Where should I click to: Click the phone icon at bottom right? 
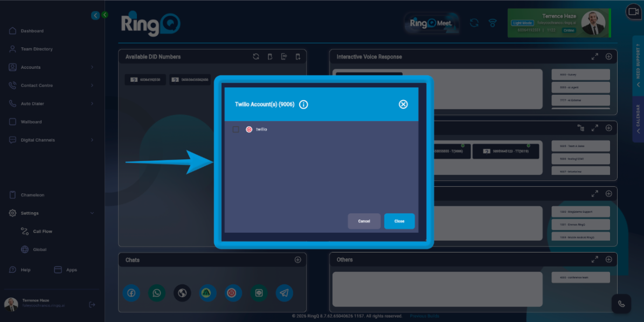tap(621, 304)
